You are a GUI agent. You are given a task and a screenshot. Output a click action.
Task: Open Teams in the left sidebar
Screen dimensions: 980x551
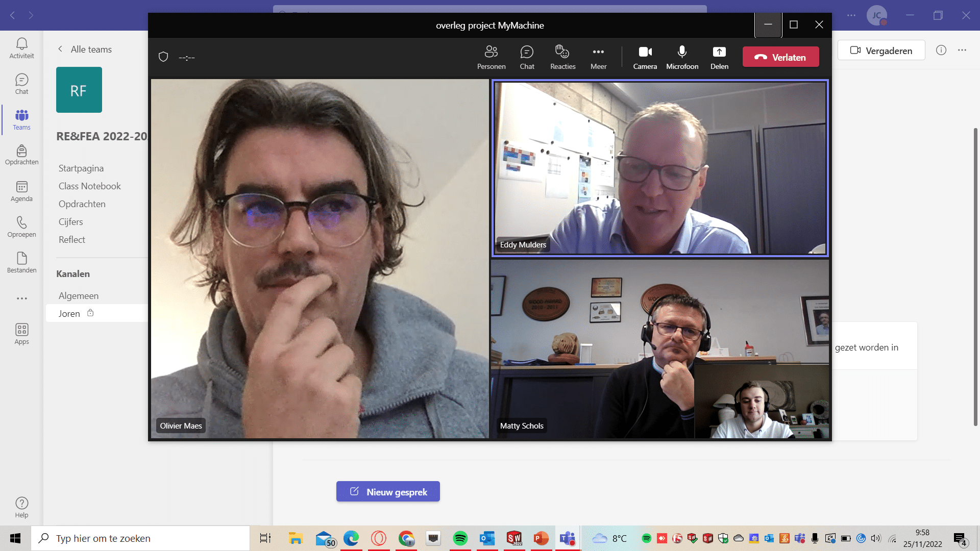[x=21, y=120]
